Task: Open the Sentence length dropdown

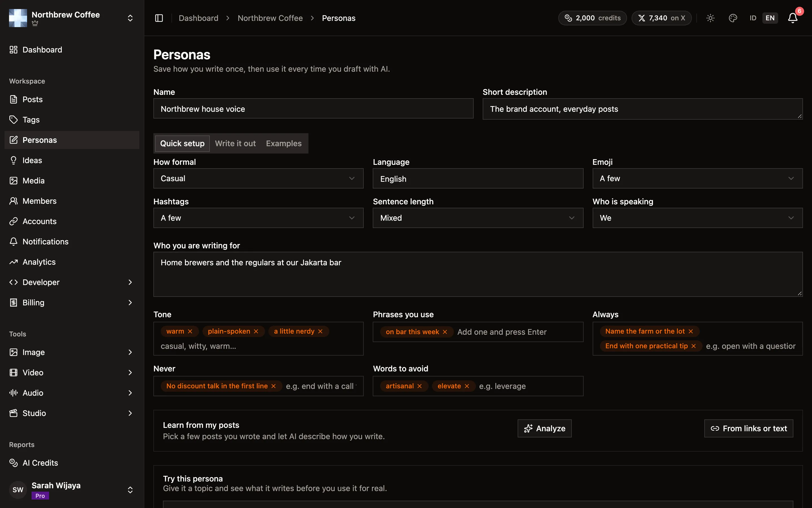Action: point(478,218)
